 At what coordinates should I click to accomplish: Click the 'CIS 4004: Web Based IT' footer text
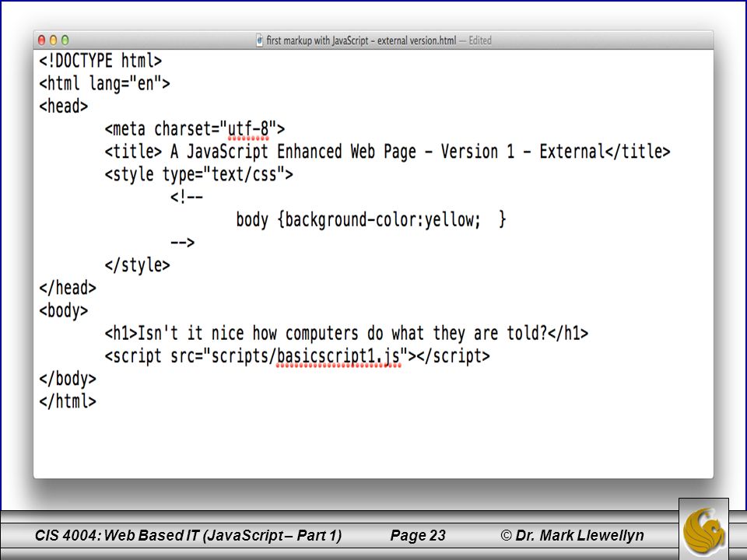pos(188,535)
